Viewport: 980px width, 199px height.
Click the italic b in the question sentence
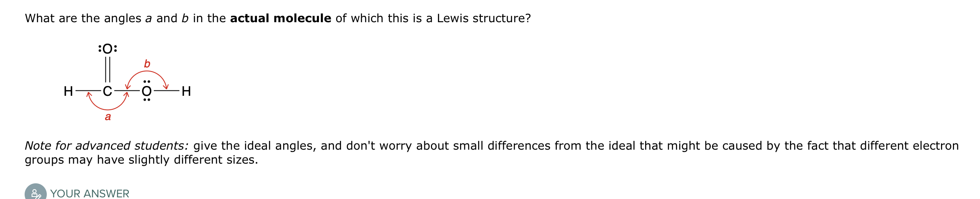(x=185, y=19)
